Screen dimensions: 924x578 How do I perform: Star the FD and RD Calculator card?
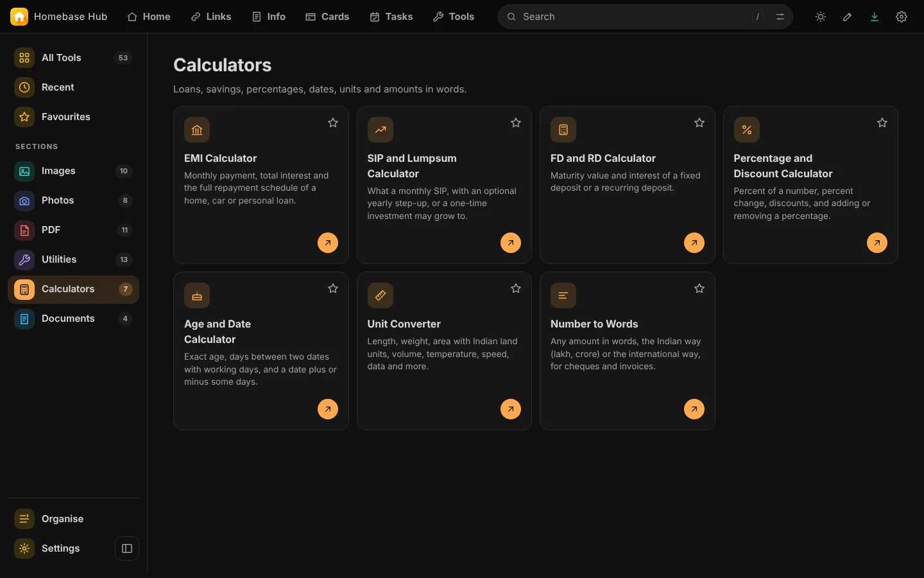(x=699, y=123)
